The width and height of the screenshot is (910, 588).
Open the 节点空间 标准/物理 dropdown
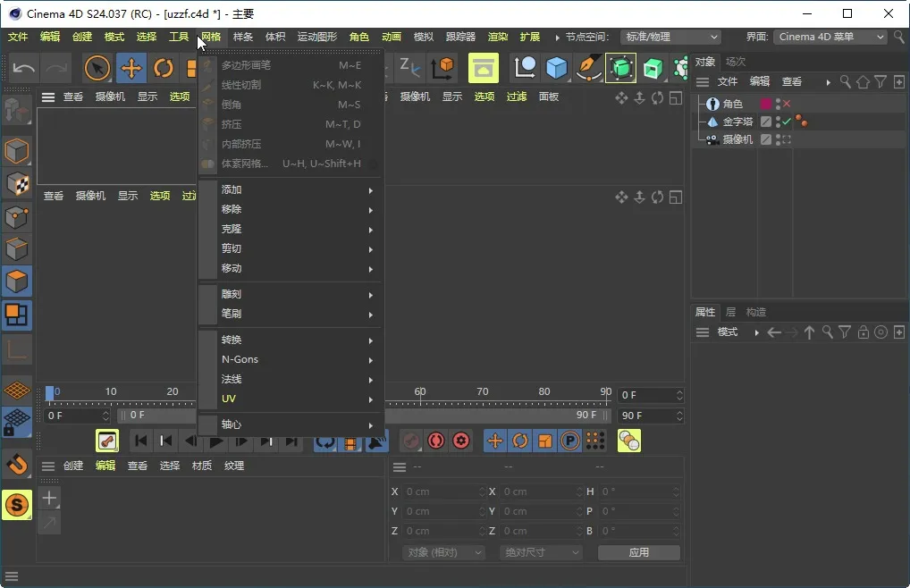[671, 37]
